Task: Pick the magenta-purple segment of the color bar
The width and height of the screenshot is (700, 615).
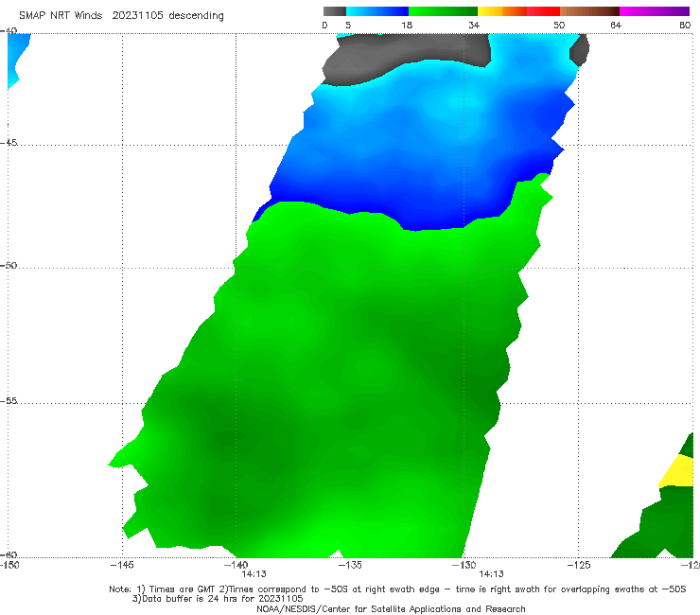Action: pos(655,11)
